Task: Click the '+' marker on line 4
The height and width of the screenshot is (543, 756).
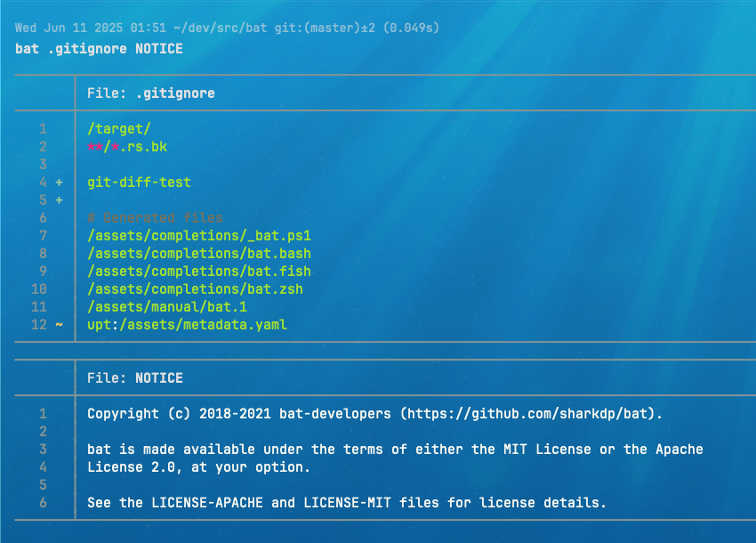Action: click(x=59, y=182)
